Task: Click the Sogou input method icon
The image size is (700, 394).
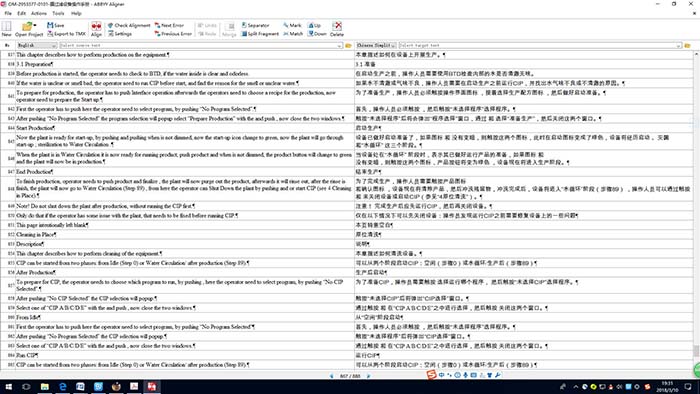Action: coord(431,375)
